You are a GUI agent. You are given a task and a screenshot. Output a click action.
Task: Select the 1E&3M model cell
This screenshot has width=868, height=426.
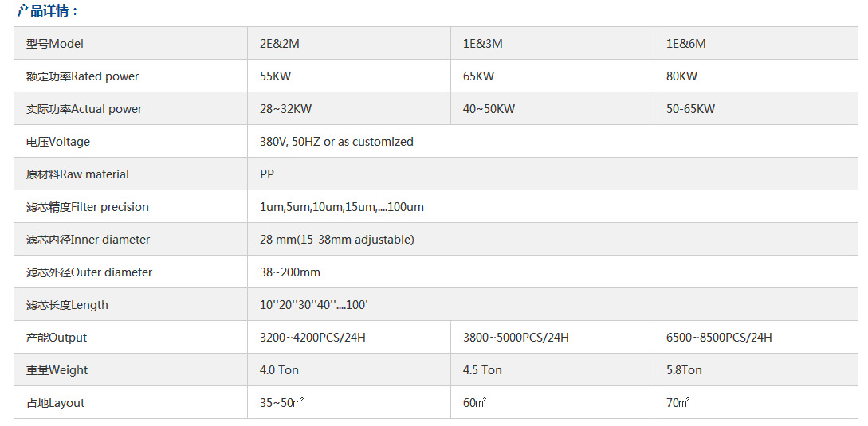click(x=552, y=43)
